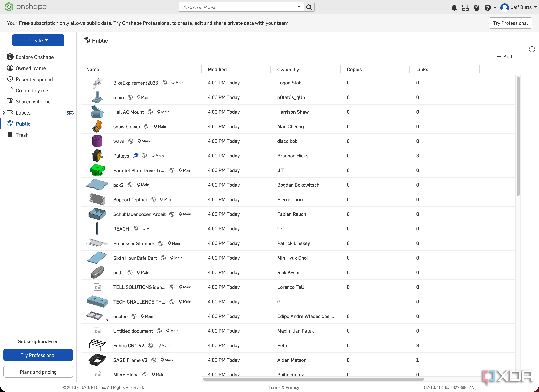539x392 pixels.
Task: Open the notifications bell
Action: (x=454, y=8)
